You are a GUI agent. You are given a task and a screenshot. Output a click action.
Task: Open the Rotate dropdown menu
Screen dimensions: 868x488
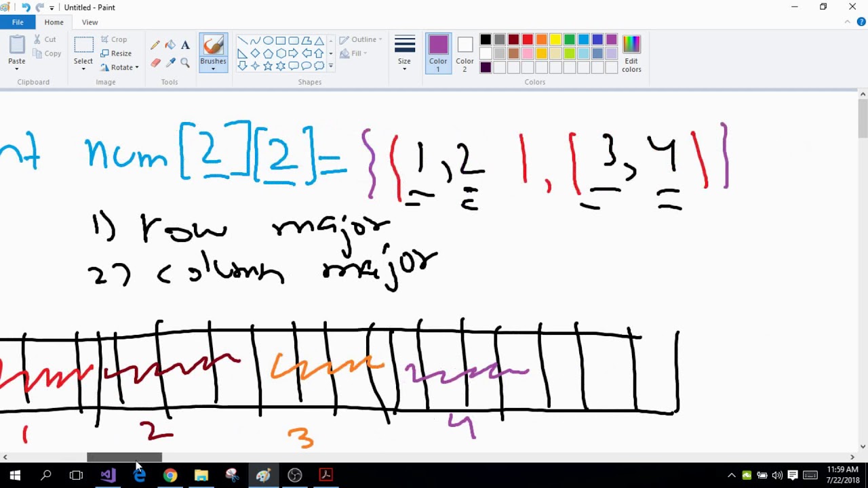(119, 67)
